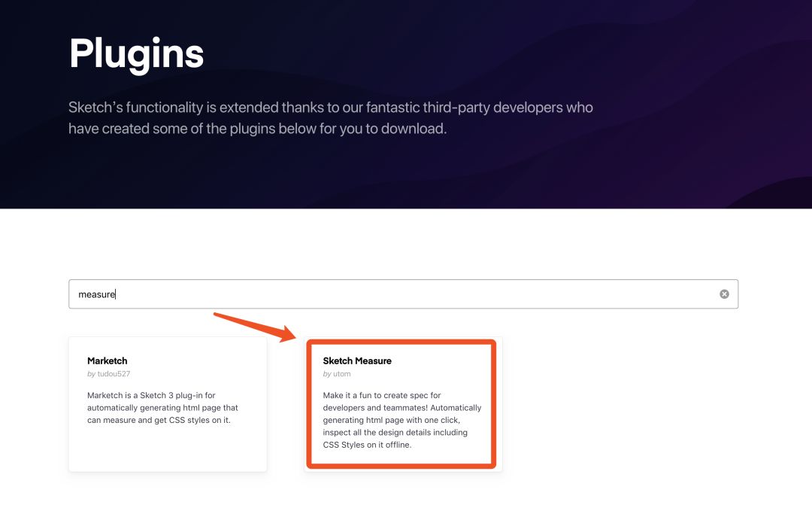Click the intro text about third-party developers

click(x=330, y=117)
